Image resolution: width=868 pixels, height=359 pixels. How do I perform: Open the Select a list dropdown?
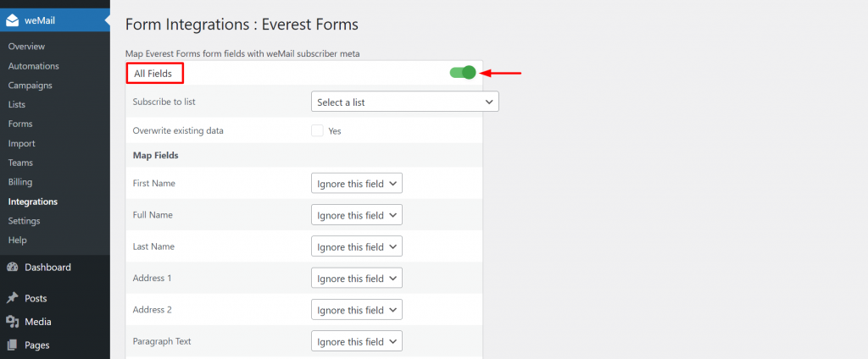pos(405,102)
